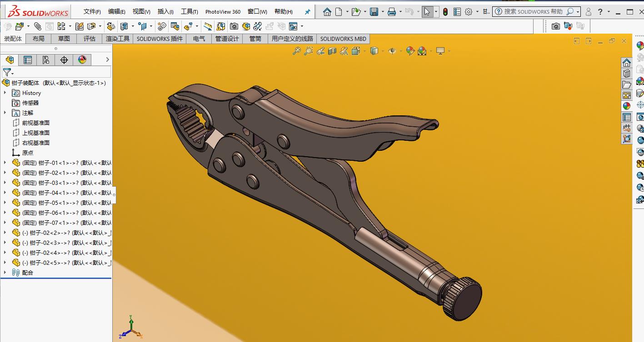This screenshot has width=644, height=342.
Task: Expand the 配合 mates folder node
Action: 5,273
